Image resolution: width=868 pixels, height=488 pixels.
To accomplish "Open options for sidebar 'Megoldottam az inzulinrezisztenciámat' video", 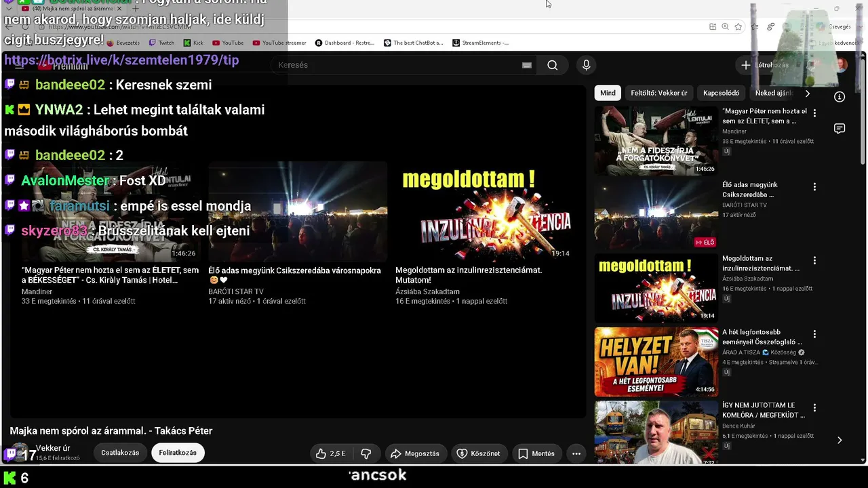I will [x=814, y=260].
